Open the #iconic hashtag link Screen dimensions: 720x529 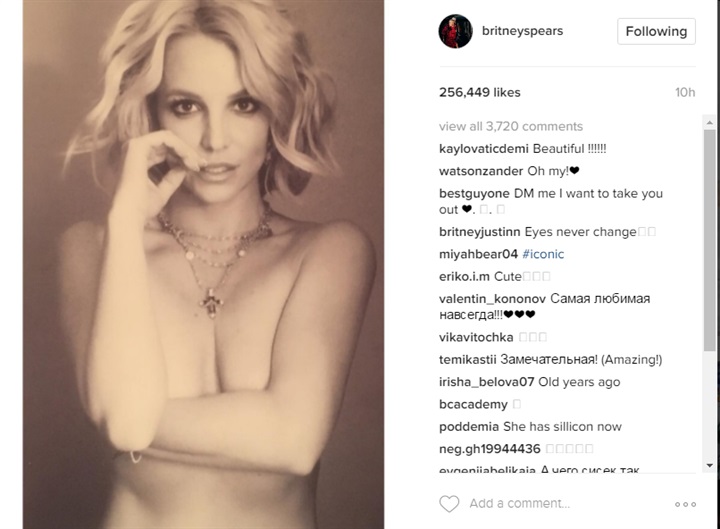[x=543, y=254]
